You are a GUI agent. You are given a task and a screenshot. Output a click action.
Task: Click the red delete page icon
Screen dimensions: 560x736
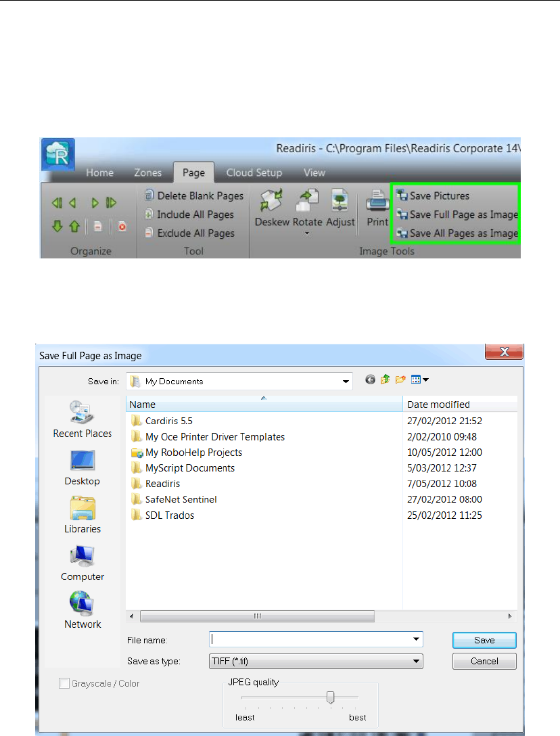122,227
